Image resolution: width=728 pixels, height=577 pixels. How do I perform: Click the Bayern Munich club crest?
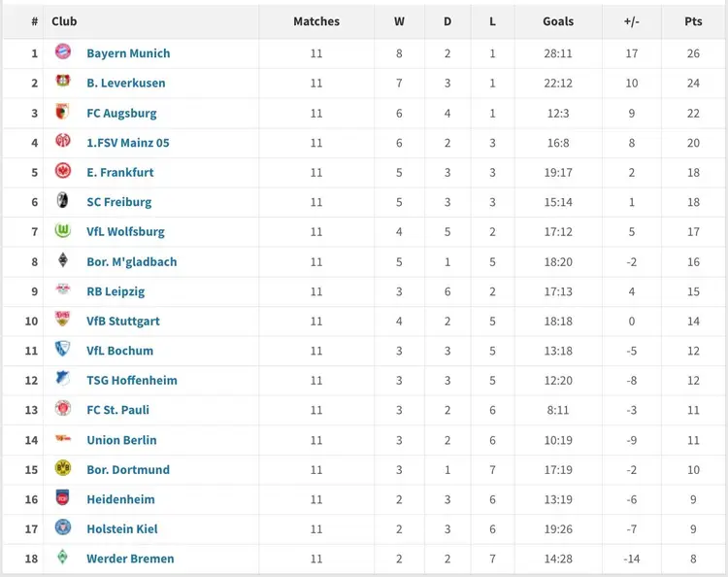[x=63, y=52]
